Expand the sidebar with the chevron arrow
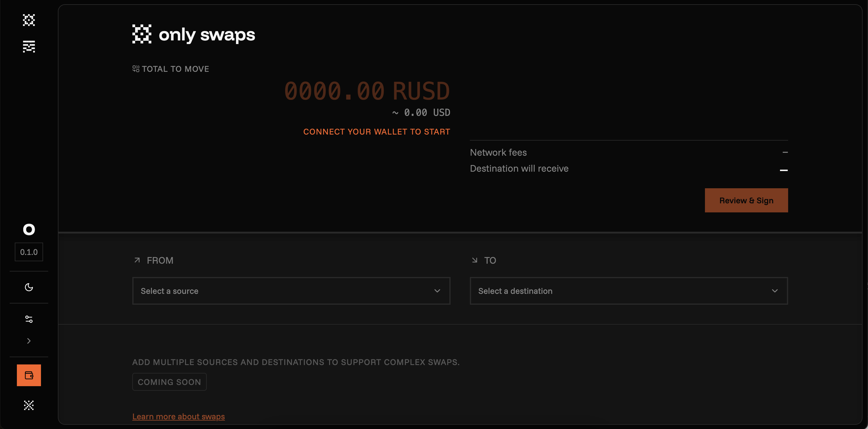The image size is (868, 429). pos(29,341)
